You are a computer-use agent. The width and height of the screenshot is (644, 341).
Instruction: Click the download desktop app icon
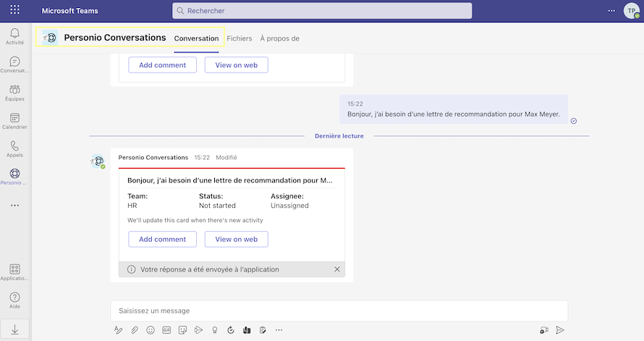click(14, 329)
